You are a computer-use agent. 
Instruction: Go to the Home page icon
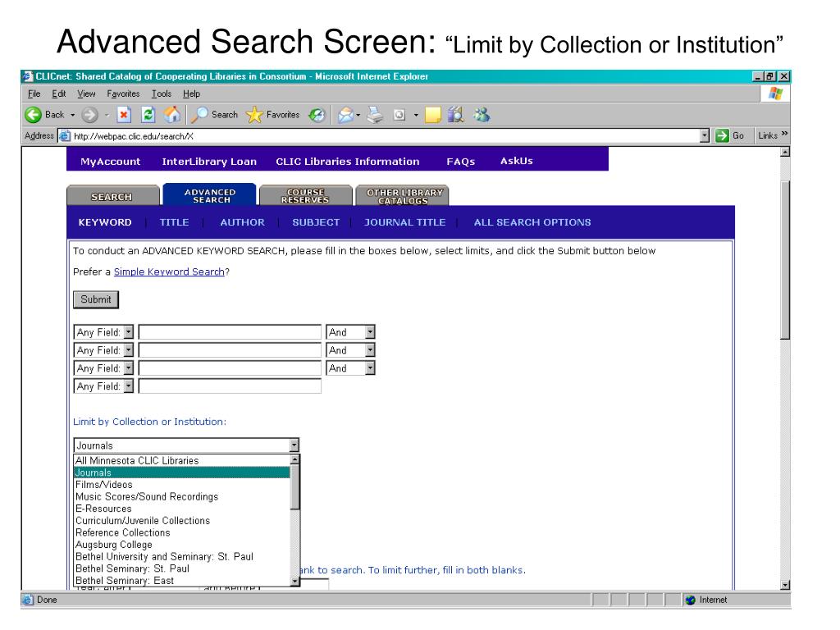click(172, 114)
